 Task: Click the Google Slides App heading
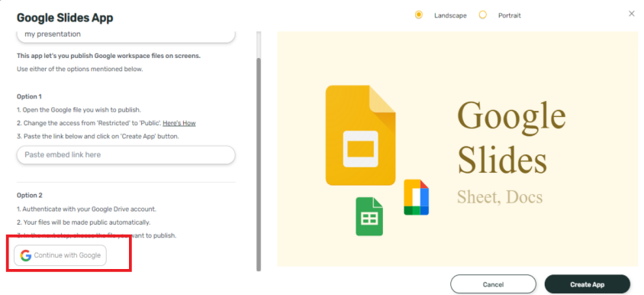pyautogui.click(x=65, y=18)
